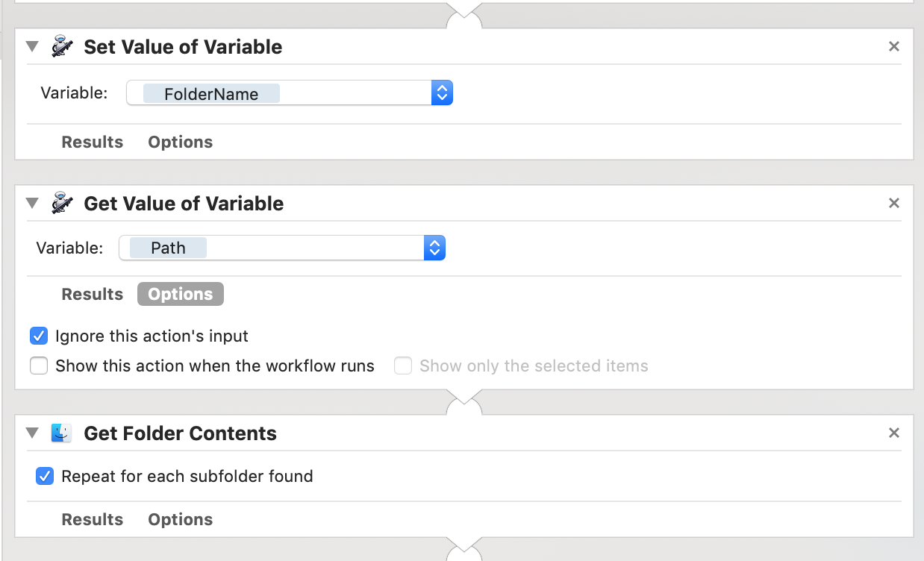Open the Path variable dropdown
Screen dimensions: 924x561
point(434,248)
